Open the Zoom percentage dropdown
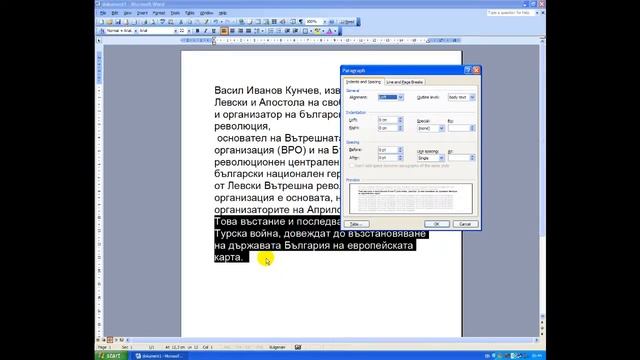This screenshot has width=640, height=360. click(x=325, y=22)
